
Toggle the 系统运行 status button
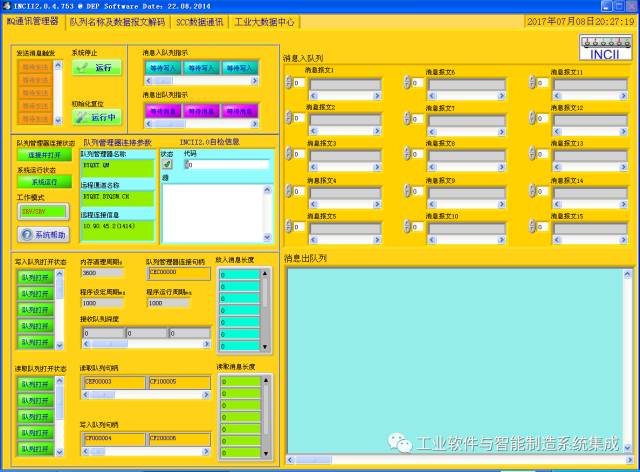(44, 182)
